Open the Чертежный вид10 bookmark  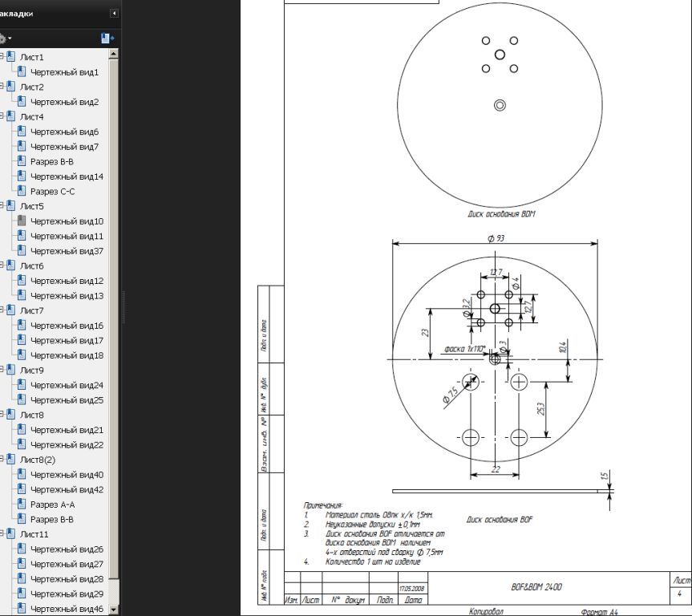67,221
